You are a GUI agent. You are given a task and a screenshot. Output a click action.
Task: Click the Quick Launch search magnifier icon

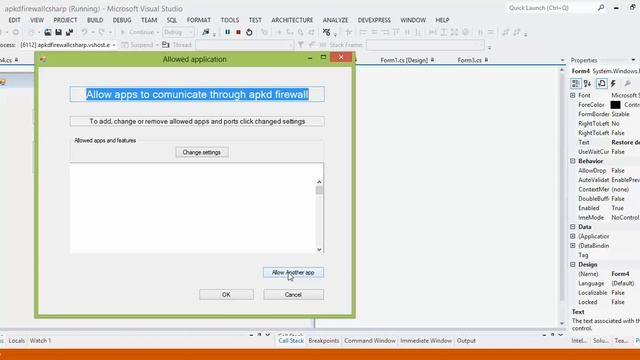(601, 8)
